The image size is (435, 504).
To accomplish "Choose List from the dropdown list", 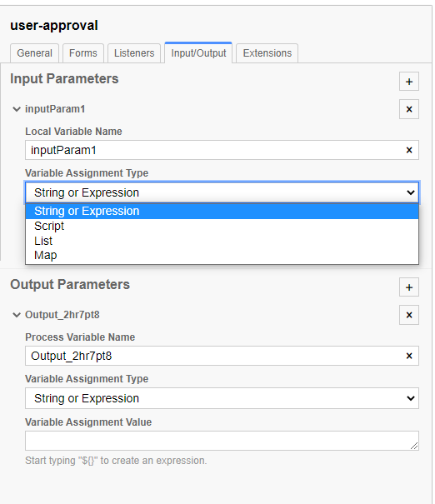I will pos(222,241).
